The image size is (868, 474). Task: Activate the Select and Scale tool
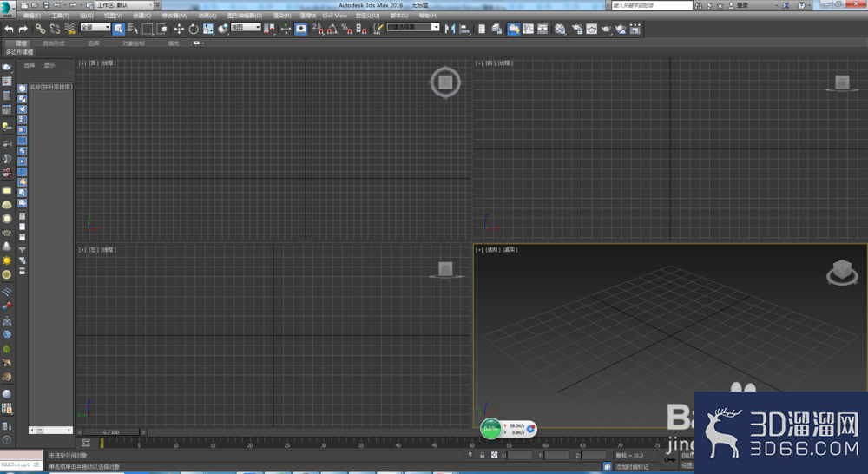click(208, 29)
